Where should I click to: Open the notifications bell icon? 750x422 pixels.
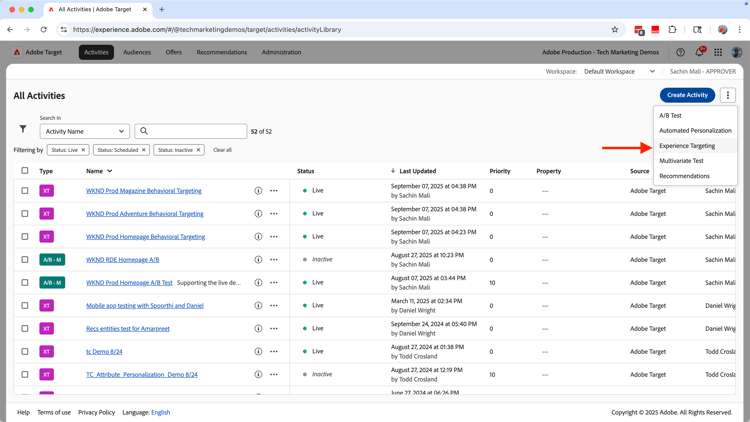699,52
